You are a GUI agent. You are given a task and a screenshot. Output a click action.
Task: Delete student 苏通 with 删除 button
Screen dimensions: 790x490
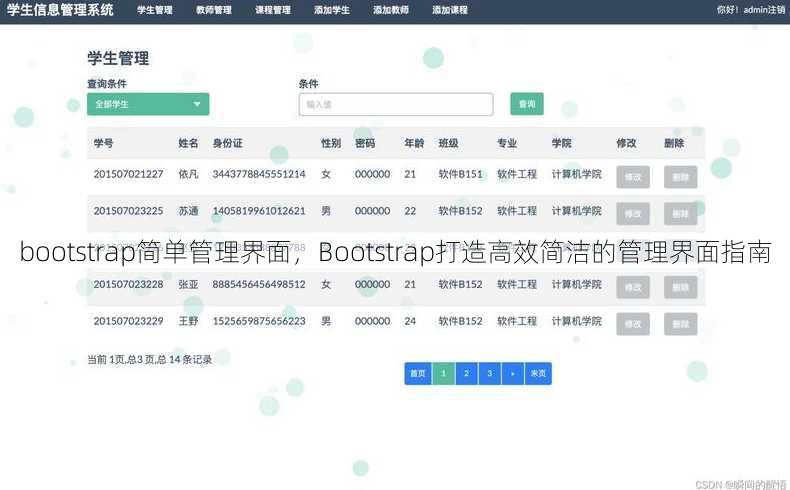pyautogui.click(x=680, y=214)
